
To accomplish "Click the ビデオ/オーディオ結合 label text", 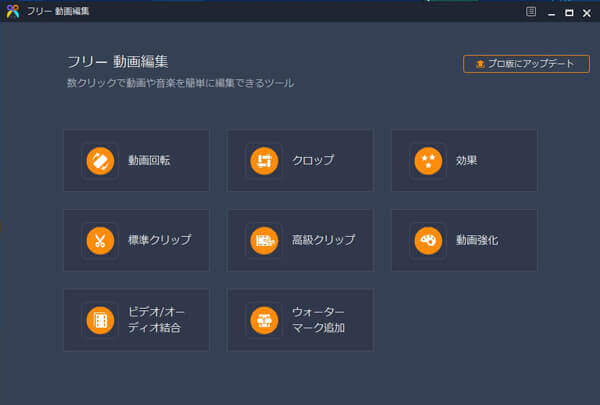I will tap(156, 320).
